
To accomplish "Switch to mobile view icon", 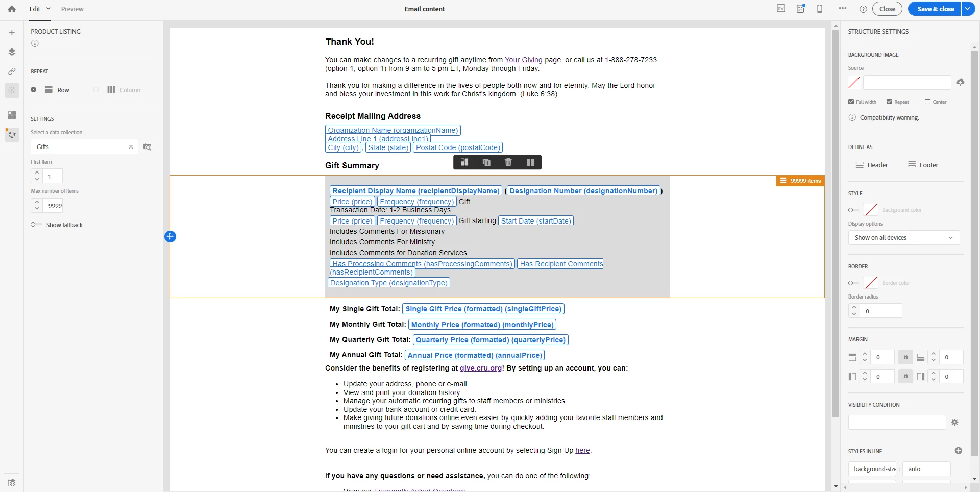I will [820, 9].
